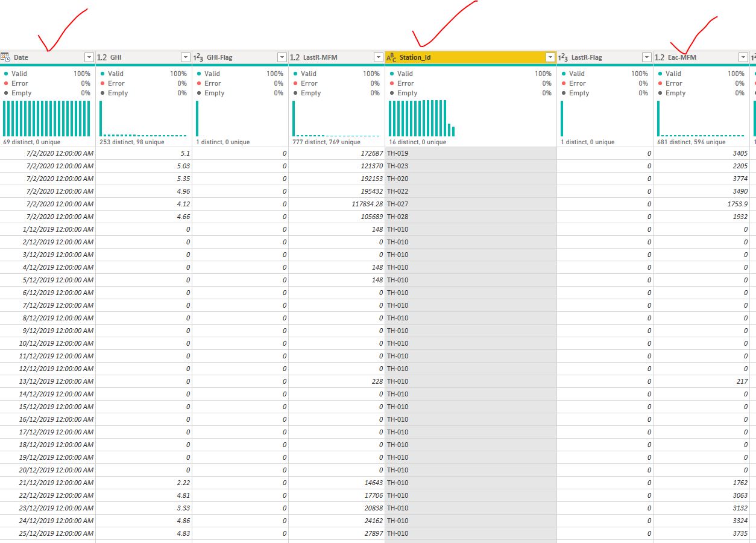The width and height of the screenshot is (756, 543).
Task: Change the Date column data type icon
Action: pyautogui.click(x=5, y=57)
